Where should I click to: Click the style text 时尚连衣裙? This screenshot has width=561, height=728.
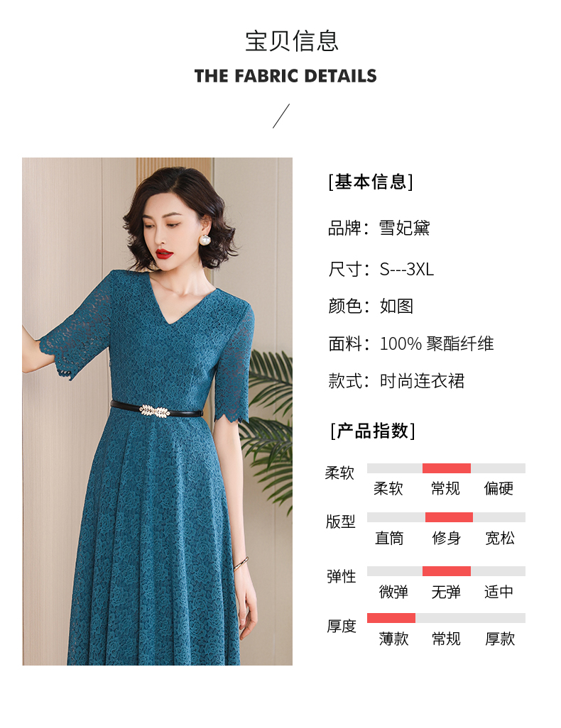[422, 381]
